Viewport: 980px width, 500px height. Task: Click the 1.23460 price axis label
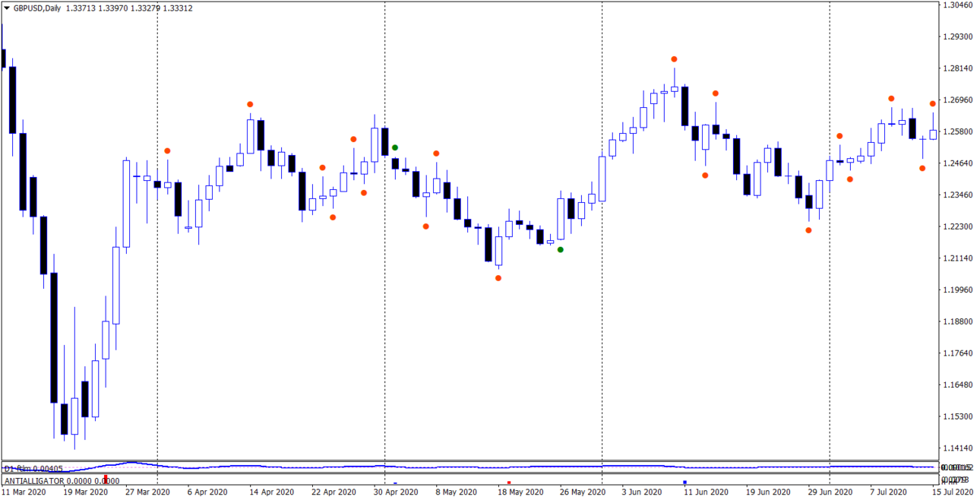click(958, 195)
